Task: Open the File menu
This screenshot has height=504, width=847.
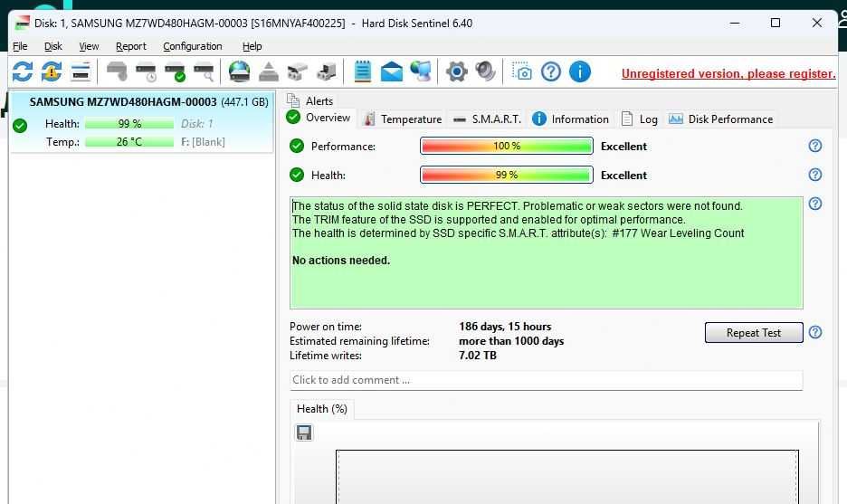Action: tap(20, 46)
